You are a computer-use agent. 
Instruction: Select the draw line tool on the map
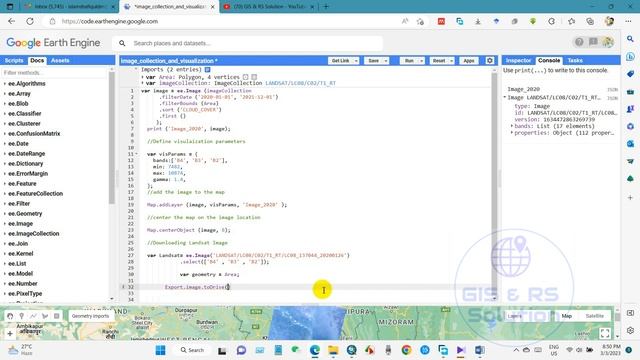33,316
